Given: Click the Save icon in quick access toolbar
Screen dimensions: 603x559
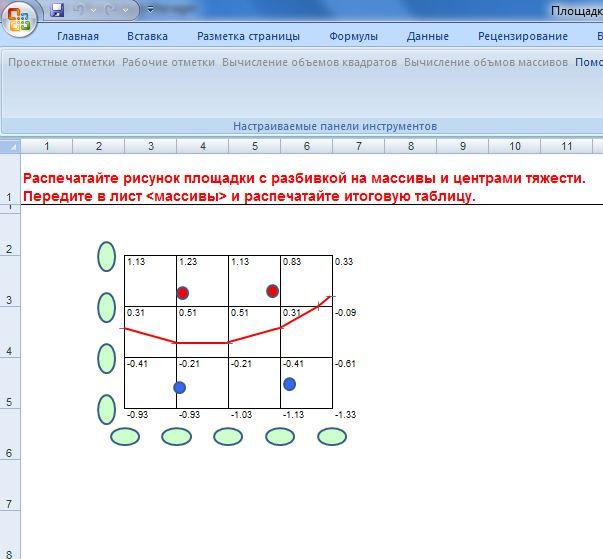Looking at the screenshot, I should coord(57,10).
